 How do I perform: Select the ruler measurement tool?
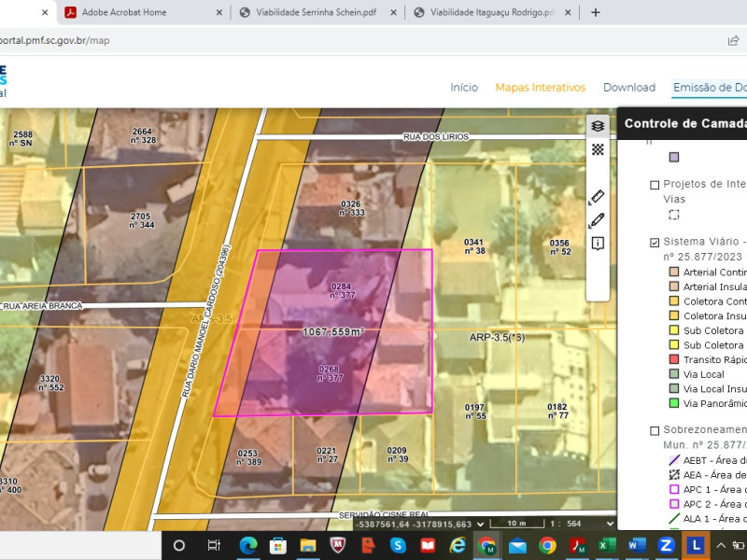point(597,196)
